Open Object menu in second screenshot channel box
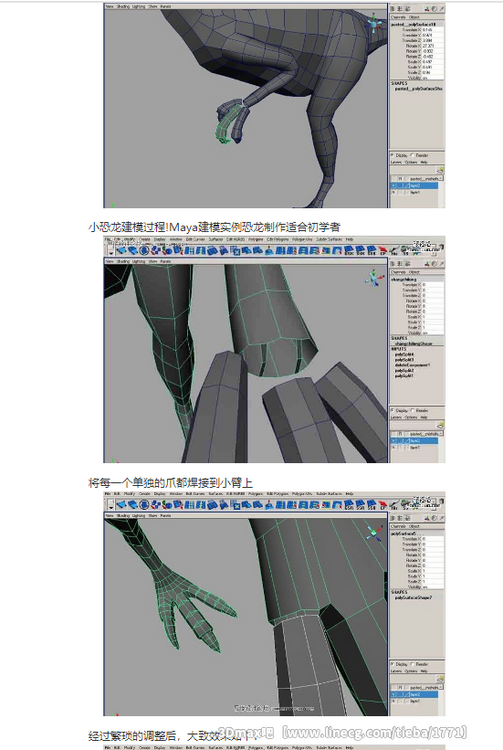This screenshot has width=503, height=750. point(414,272)
